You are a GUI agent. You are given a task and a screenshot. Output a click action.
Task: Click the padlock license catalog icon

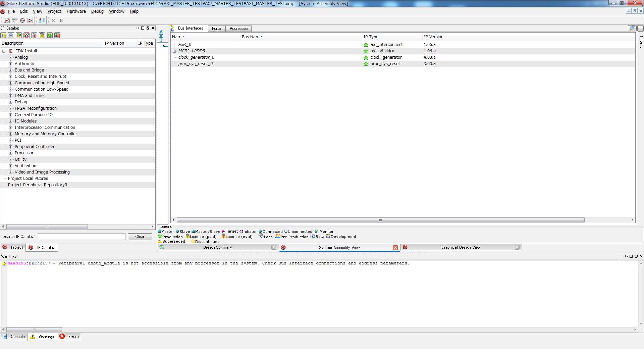pos(42,35)
